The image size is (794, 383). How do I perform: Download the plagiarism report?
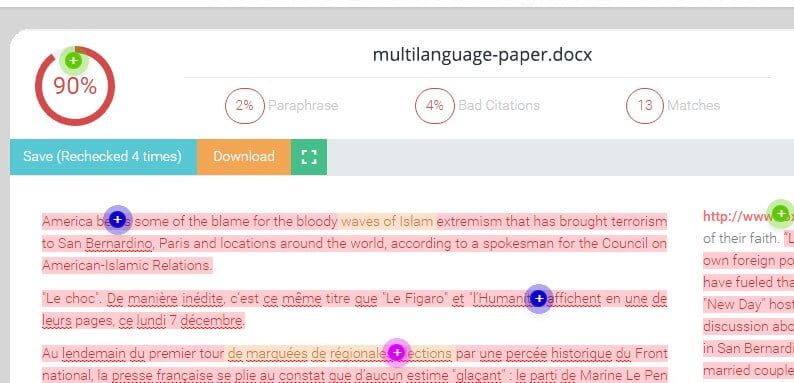pyautogui.click(x=244, y=157)
